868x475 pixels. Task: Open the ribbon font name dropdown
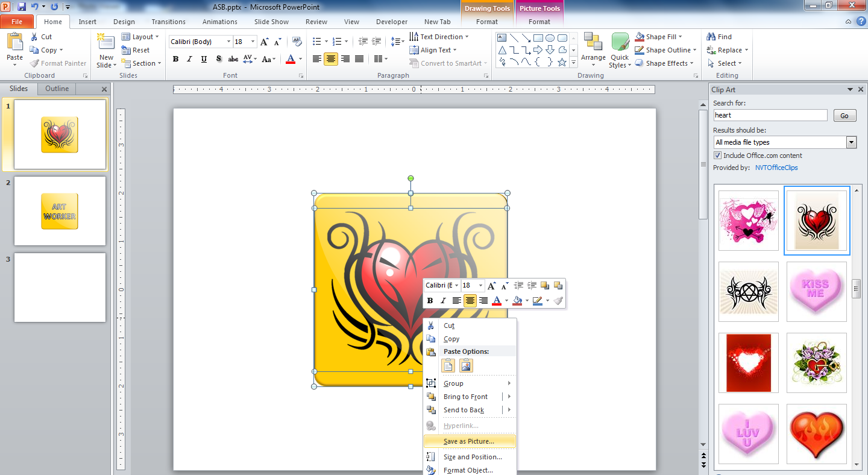click(x=228, y=42)
